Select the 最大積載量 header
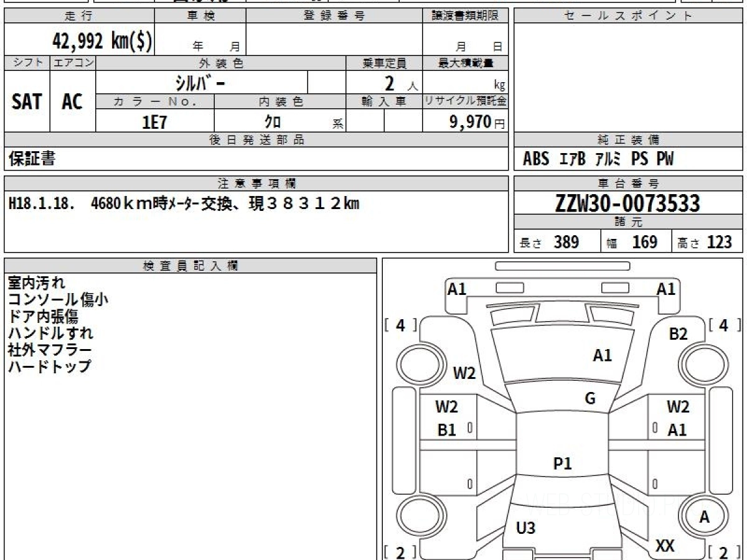This screenshot has height=560, width=747. [465, 63]
